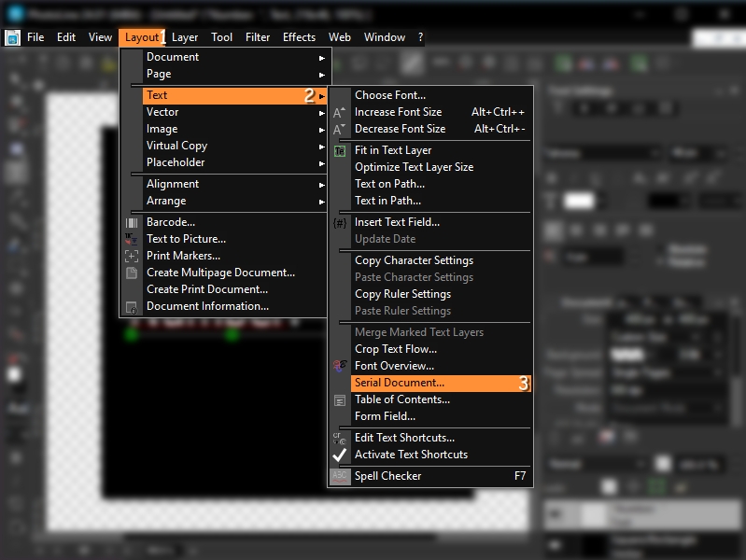
Task: Open the Window menu
Action: click(385, 37)
